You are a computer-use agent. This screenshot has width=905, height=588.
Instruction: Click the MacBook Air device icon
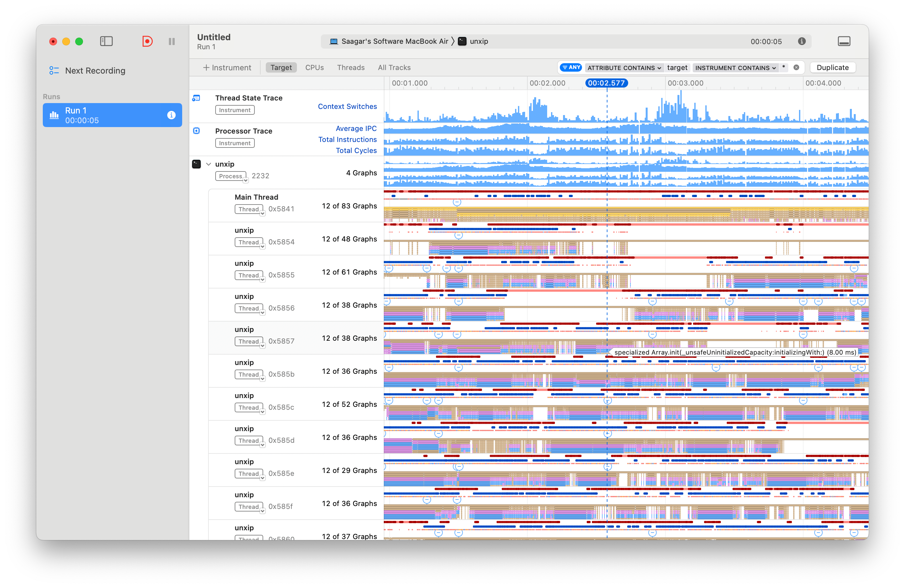pyautogui.click(x=334, y=41)
